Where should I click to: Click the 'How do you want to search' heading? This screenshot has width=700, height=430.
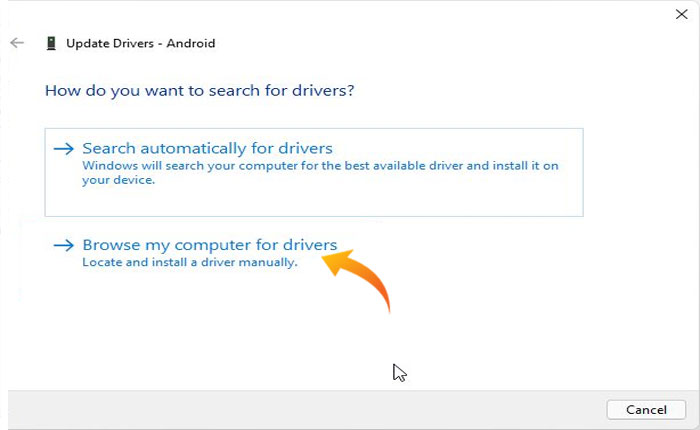pos(200,91)
